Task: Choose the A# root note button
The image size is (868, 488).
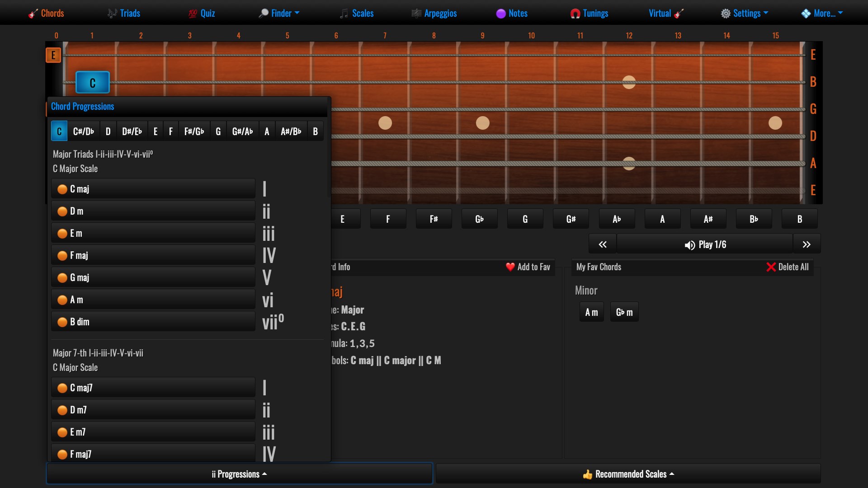Action: (x=708, y=219)
